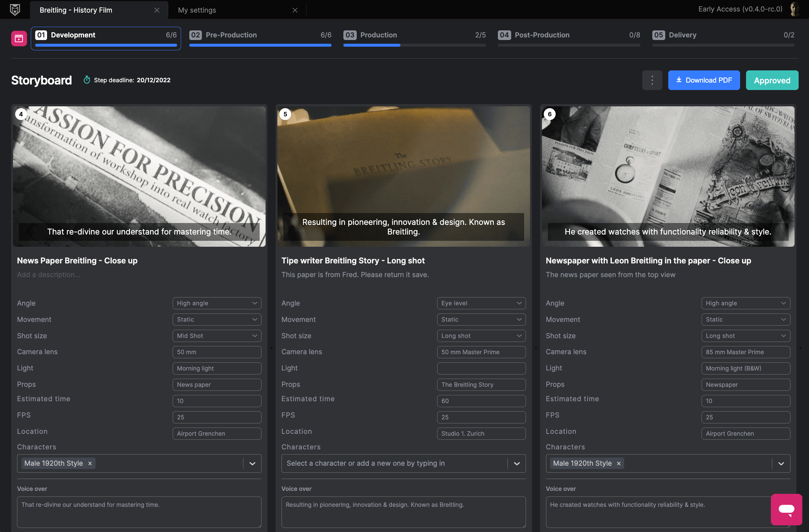Screen dimensions: 809x532
Task: Edit The Breitling Story props field
Action: 481,385
